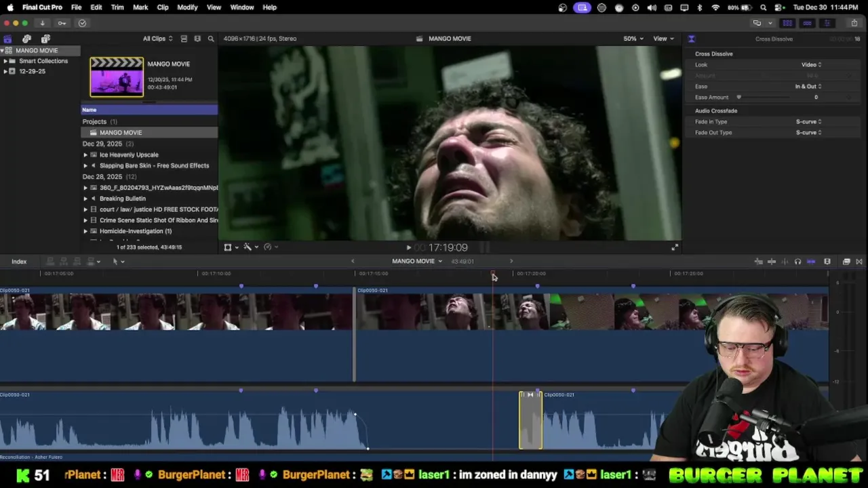Select Homicide-Investigation (1) clip row
The image size is (868, 488).
click(x=149, y=231)
